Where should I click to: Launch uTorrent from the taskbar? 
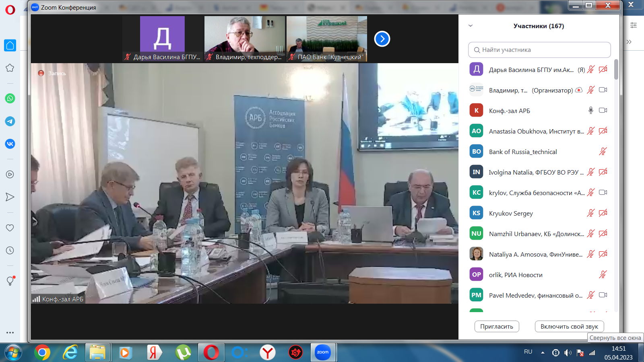[183, 353]
